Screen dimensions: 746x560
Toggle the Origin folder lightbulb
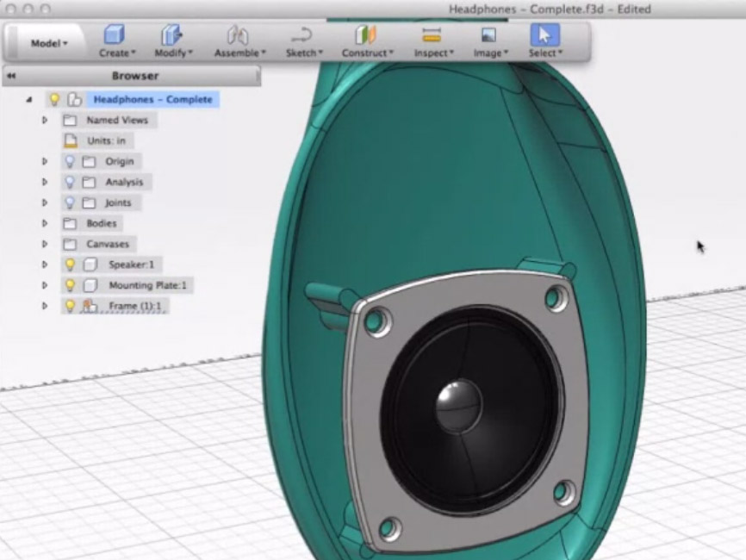pos(70,161)
